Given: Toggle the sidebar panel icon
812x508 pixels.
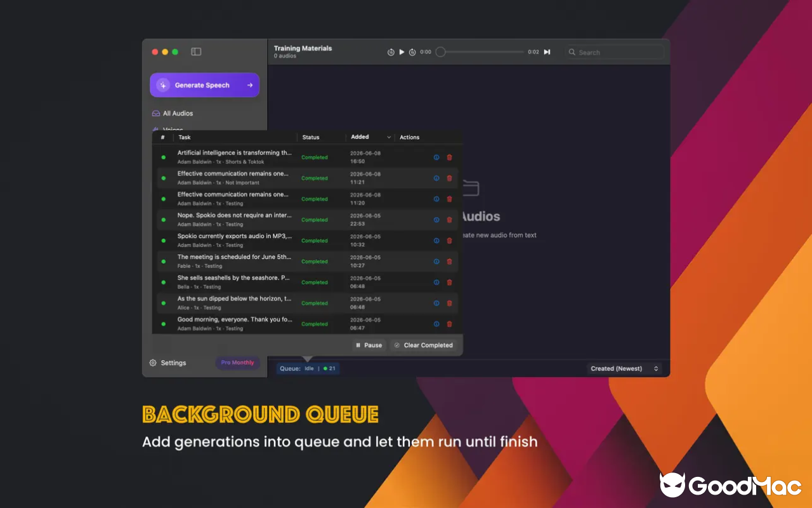Looking at the screenshot, I should (x=196, y=52).
